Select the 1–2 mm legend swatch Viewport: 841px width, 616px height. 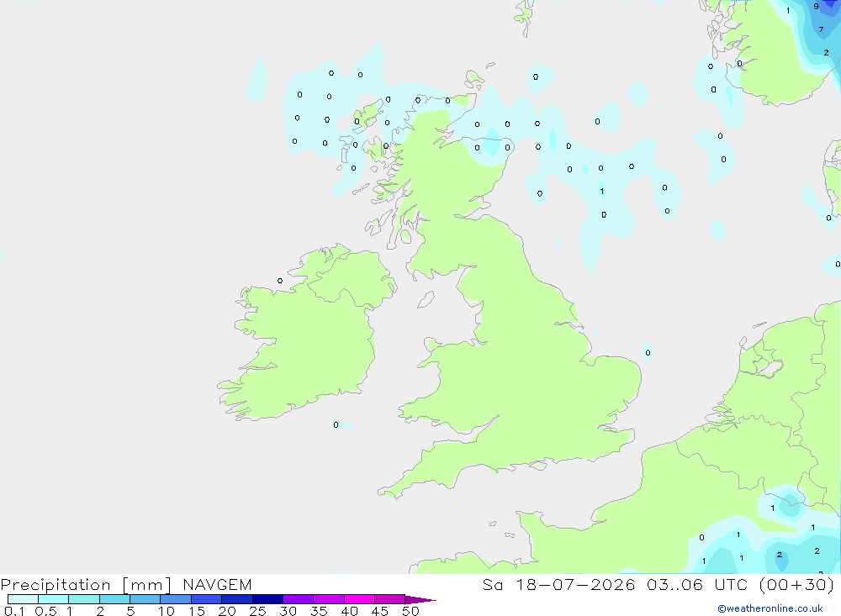[83, 599]
